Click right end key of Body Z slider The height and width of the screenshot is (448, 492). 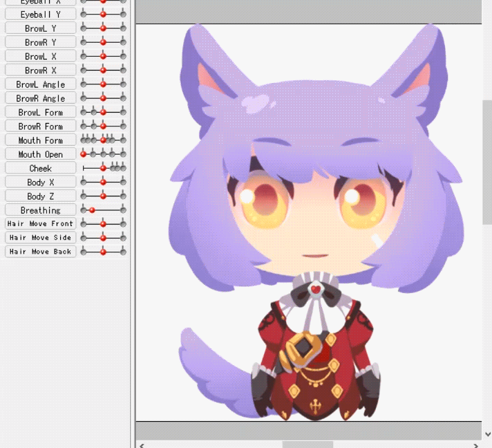[x=123, y=196]
